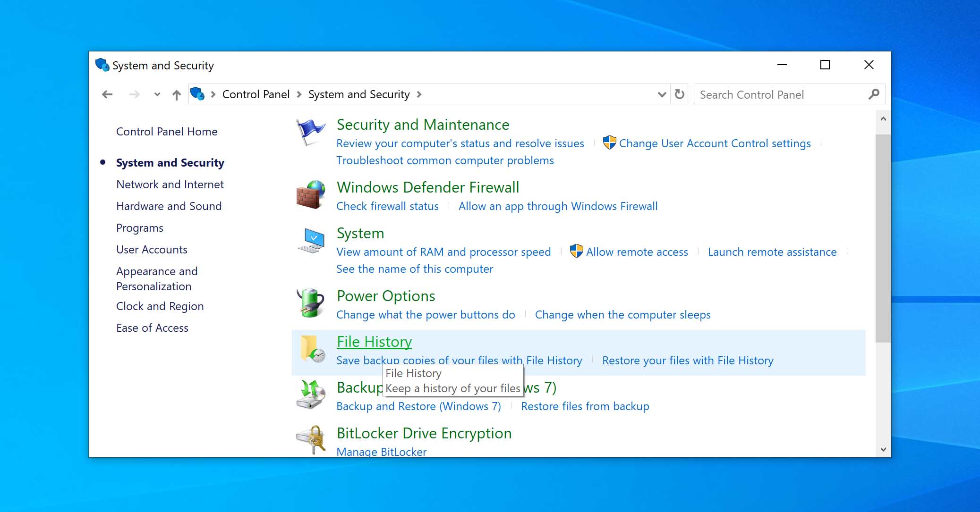Click the scrollbar up arrow
The image size is (980, 512).
pyautogui.click(x=883, y=118)
